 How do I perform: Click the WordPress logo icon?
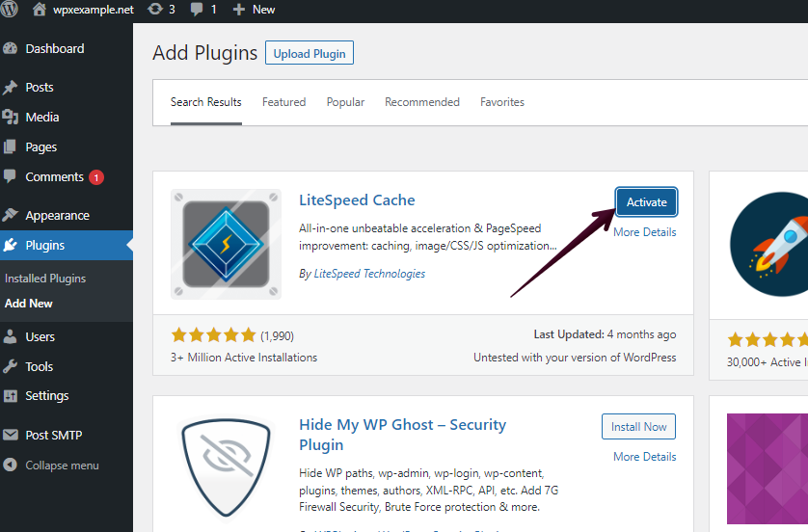10,10
